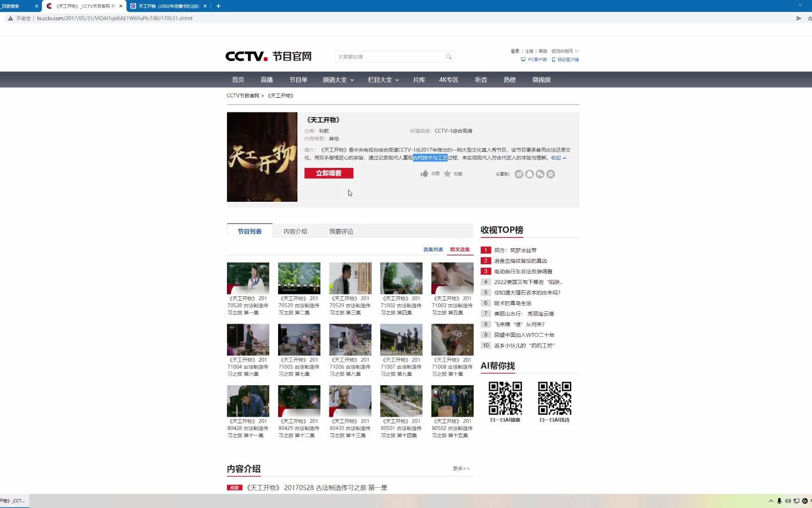Select 选集列表 view
Screen dimensions: 812x508
pos(433,250)
